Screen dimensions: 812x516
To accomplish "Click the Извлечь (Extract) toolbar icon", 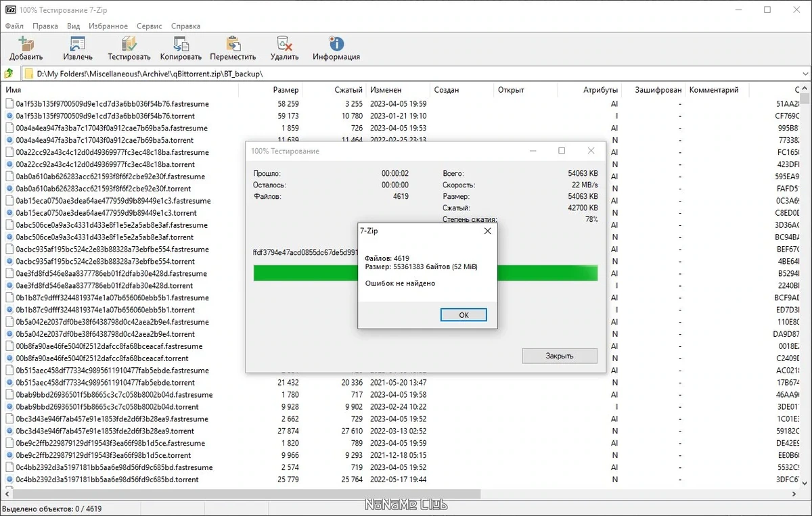I will tap(78, 44).
